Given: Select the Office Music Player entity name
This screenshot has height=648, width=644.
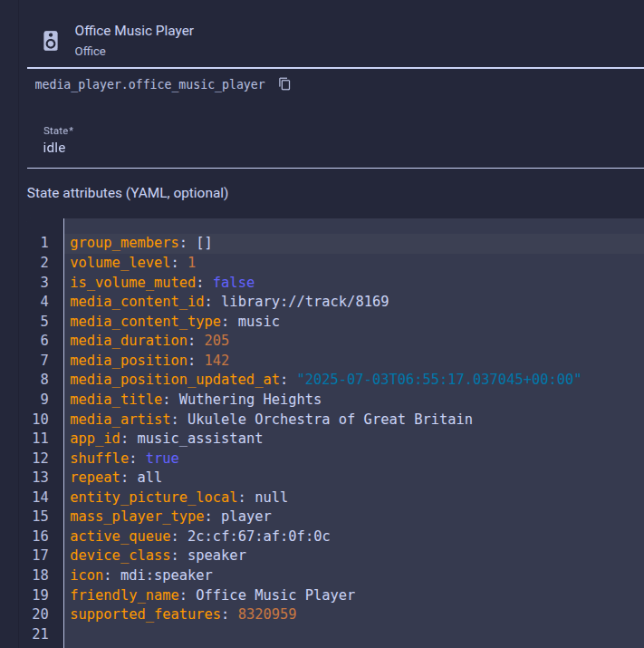Looking at the screenshot, I should [134, 31].
